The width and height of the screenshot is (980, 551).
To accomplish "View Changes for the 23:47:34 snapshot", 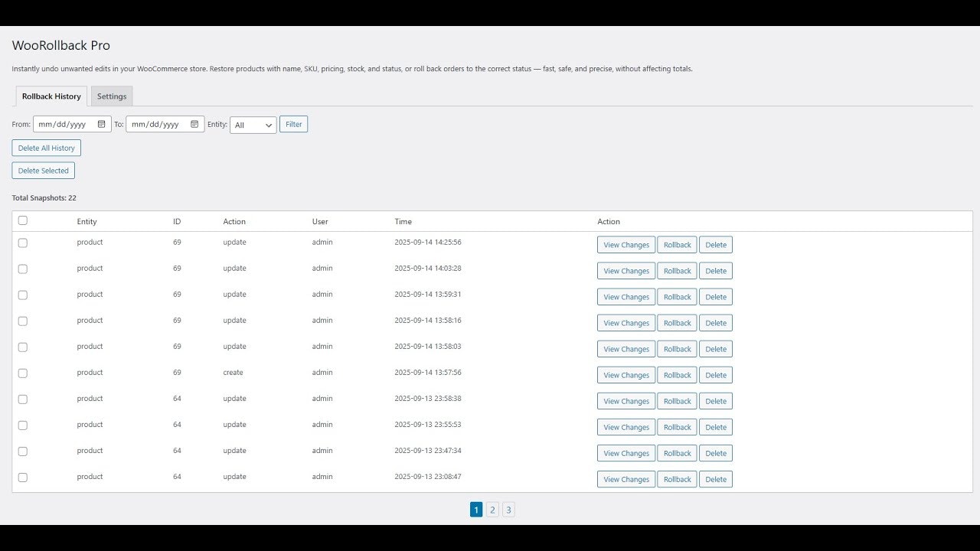I will tap(626, 453).
